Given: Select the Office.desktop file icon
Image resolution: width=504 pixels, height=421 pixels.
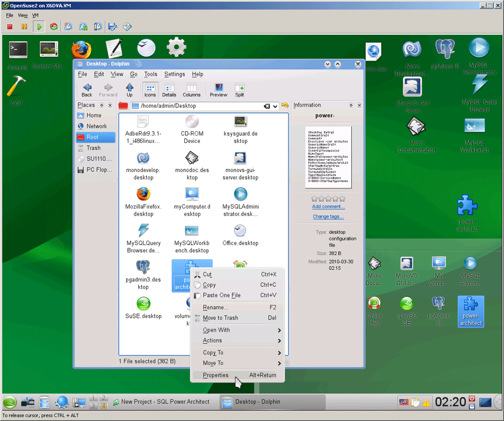Looking at the screenshot, I should (x=240, y=231).
